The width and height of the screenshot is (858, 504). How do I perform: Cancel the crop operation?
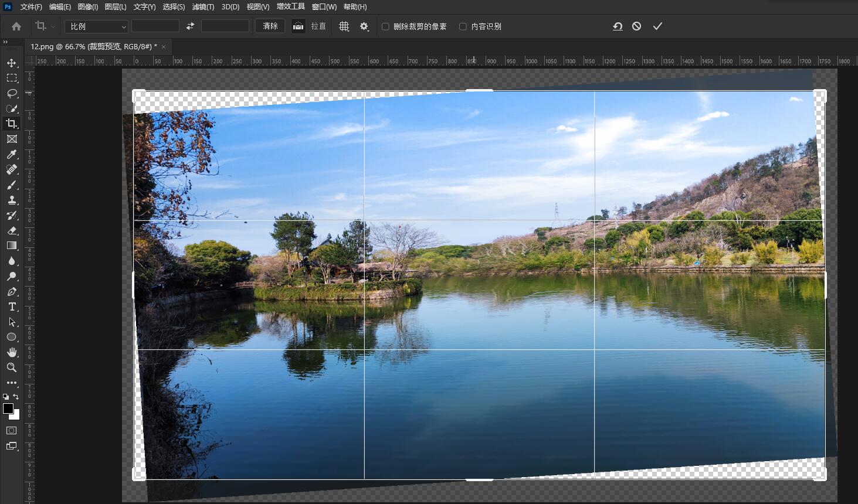(x=636, y=26)
